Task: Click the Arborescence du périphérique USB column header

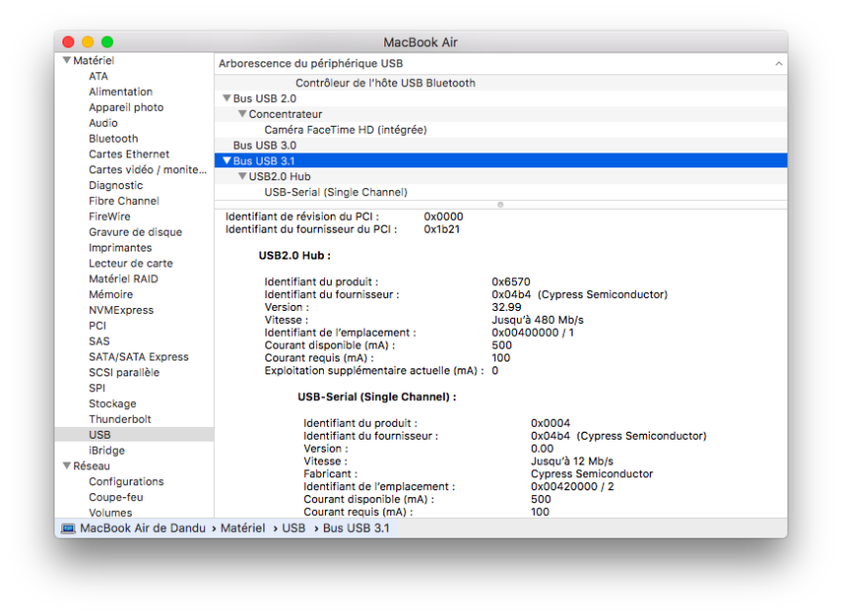Action: [501, 64]
